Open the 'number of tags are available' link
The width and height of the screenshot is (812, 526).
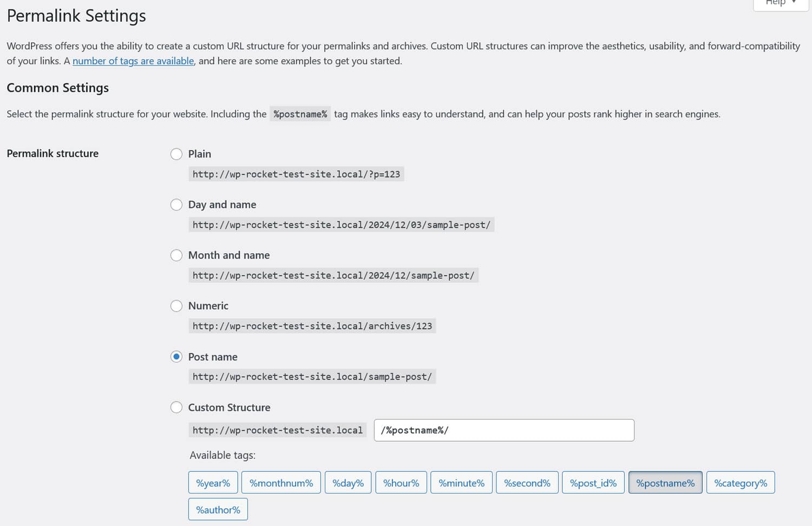point(133,61)
